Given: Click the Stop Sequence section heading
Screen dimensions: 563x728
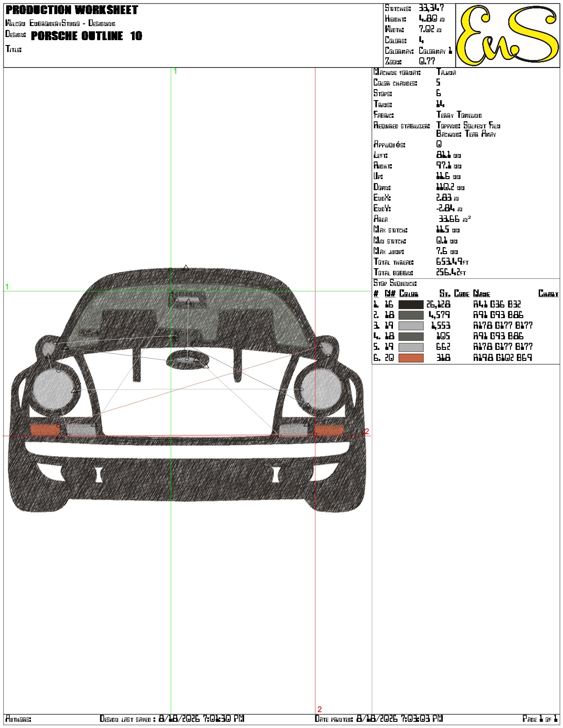Looking at the screenshot, I should tap(395, 283).
